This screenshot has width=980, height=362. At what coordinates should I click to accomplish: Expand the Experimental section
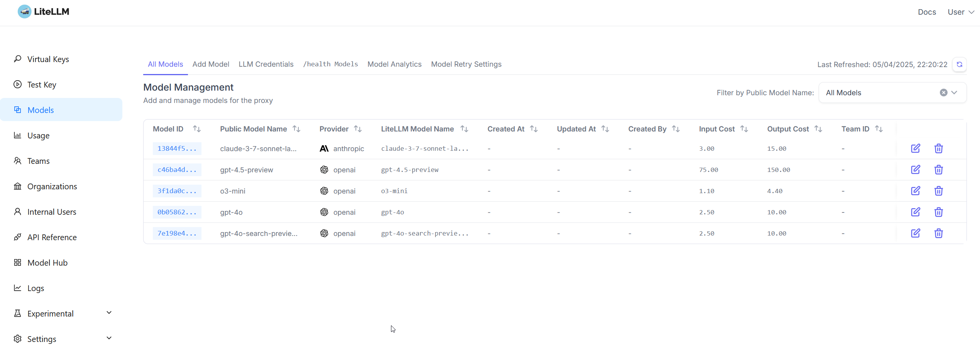click(50, 313)
